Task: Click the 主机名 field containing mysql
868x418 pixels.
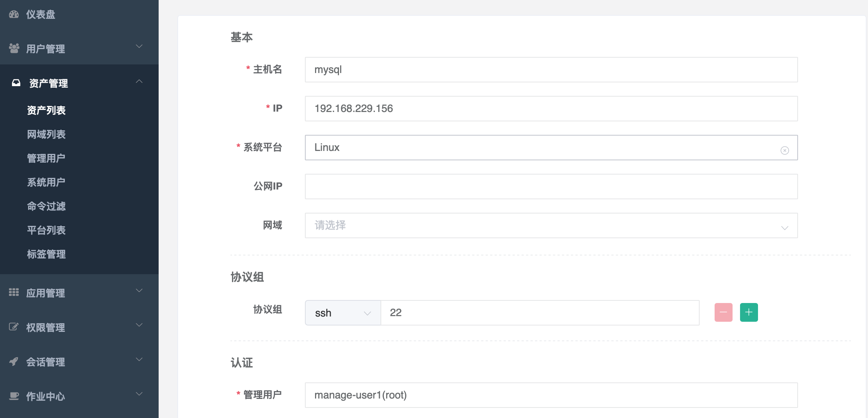Action: pos(551,70)
